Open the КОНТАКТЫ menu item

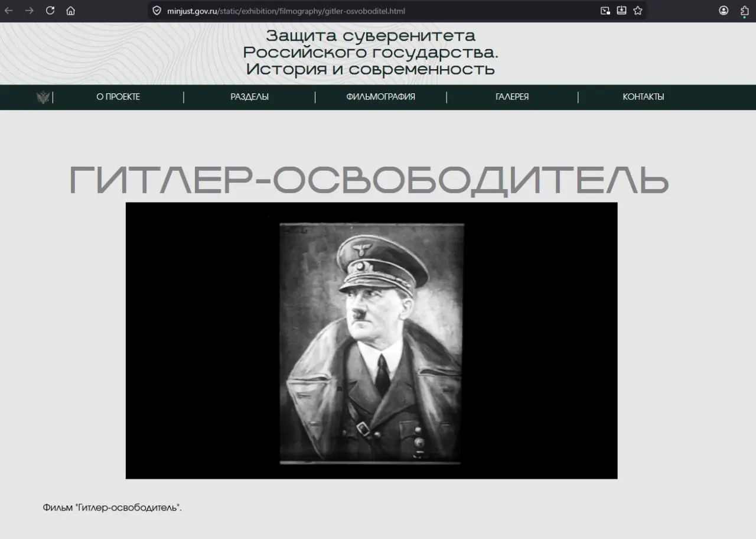click(643, 97)
